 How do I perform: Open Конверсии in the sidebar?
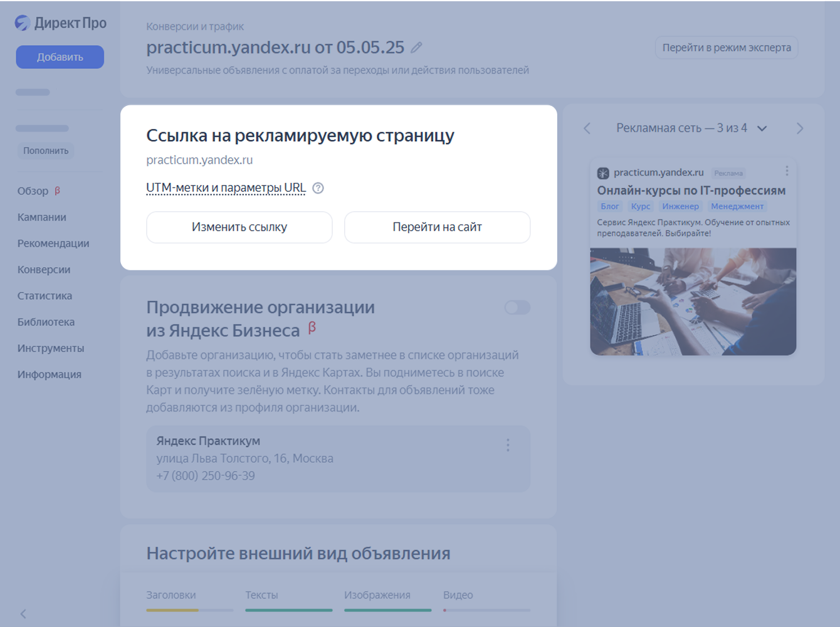(44, 270)
